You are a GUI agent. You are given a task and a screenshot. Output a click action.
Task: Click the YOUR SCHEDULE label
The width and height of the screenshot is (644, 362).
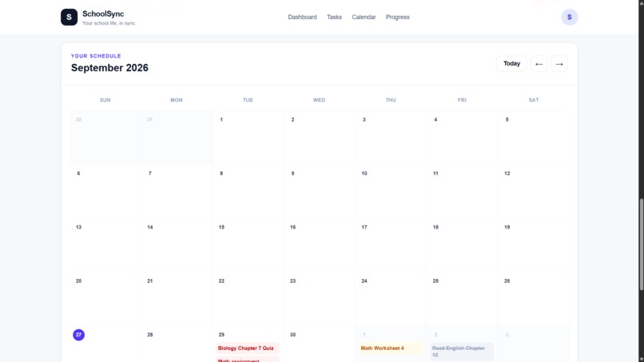click(96, 56)
